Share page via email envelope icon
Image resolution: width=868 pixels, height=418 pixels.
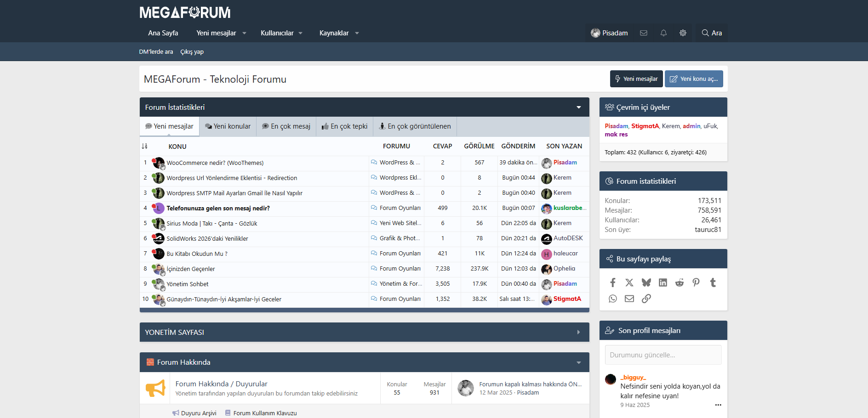[x=629, y=299]
